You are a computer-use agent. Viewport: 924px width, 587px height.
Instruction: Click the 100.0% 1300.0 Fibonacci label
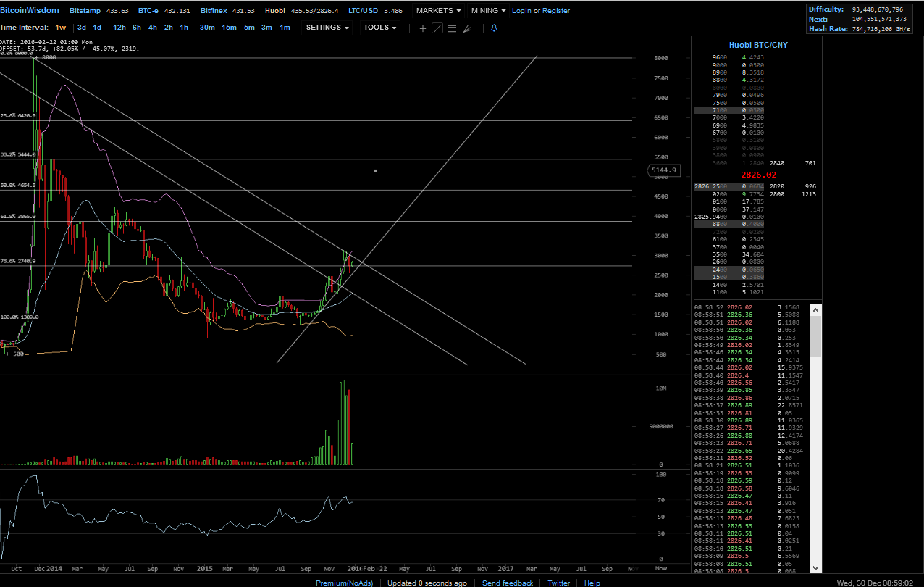pyautogui.click(x=20, y=317)
